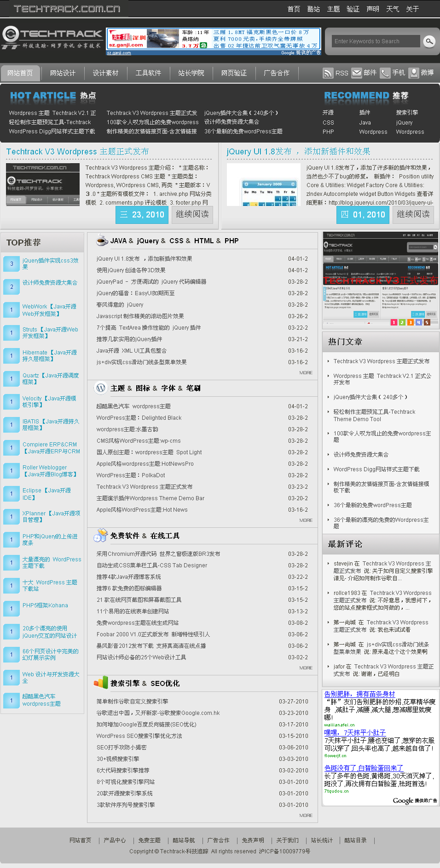Open the RSS feed icon
Image resolution: width=440 pixels, height=868 pixels.
[328, 73]
